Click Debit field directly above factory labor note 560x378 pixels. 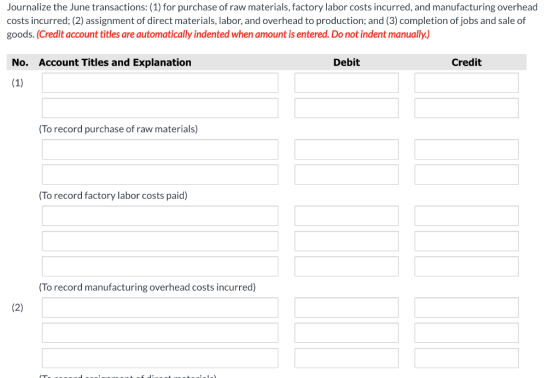(346, 175)
